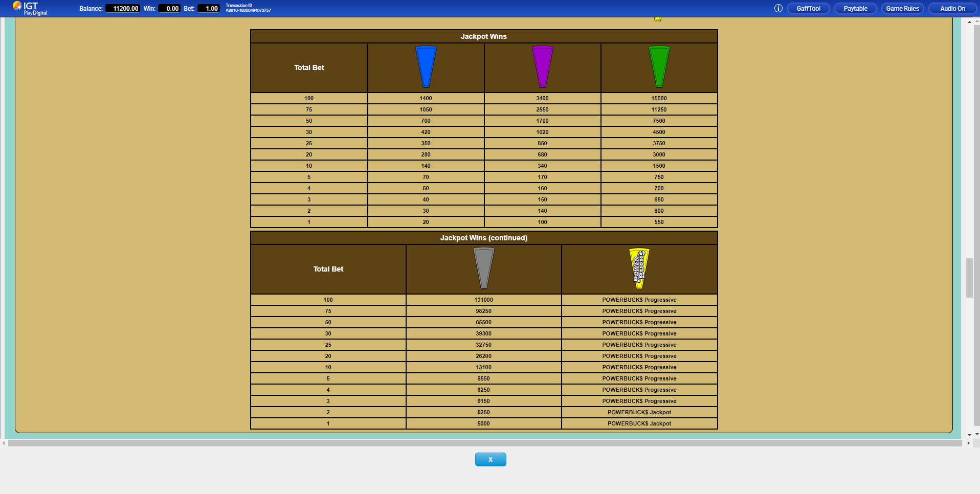Click the information circle icon

tap(778, 8)
